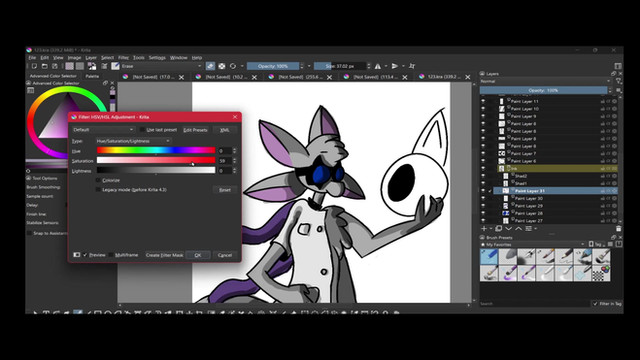
Task: Click on the Hue rainbow slider
Action: point(156,151)
